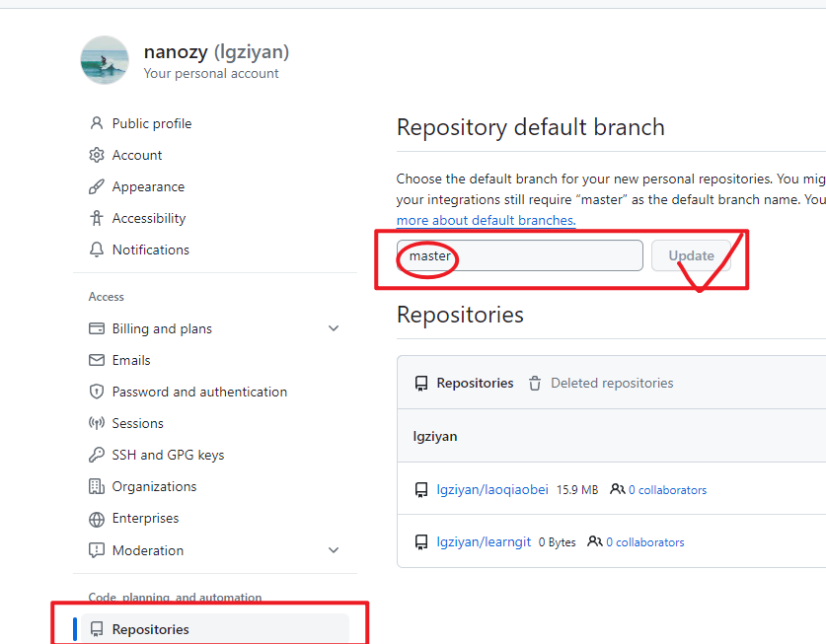
Task: Click the Sessions broadcast icon
Action: tap(96, 423)
